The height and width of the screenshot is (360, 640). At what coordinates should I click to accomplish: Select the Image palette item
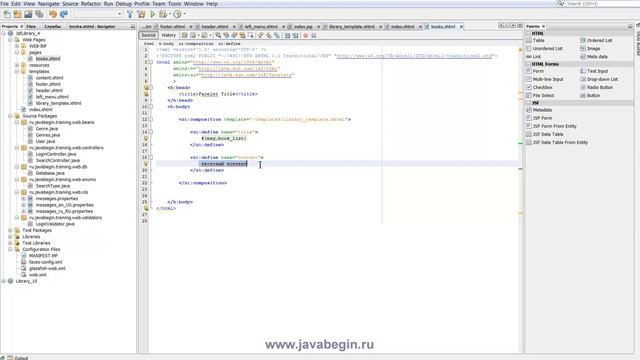pos(590,49)
